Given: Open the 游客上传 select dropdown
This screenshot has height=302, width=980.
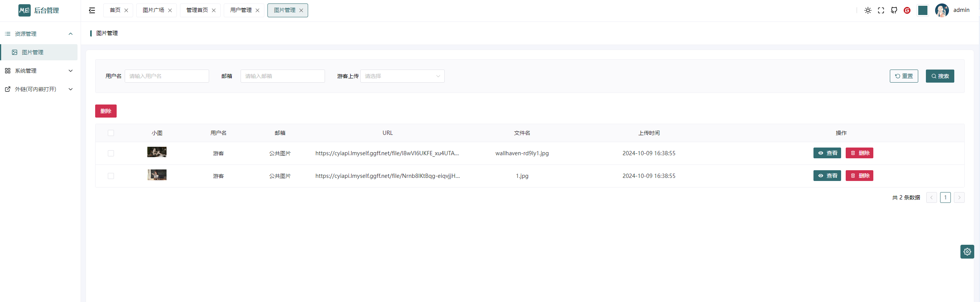Looking at the screenshot, I should coord(402,76).
